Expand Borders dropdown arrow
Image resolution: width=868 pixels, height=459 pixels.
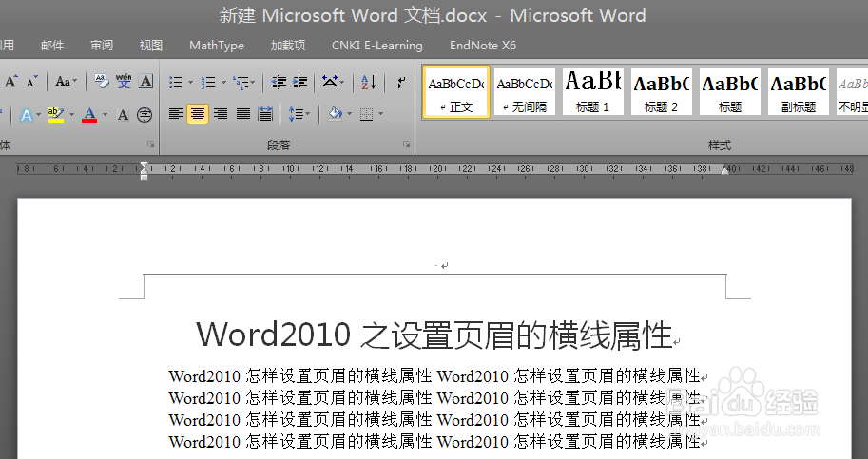pos(381,114)
